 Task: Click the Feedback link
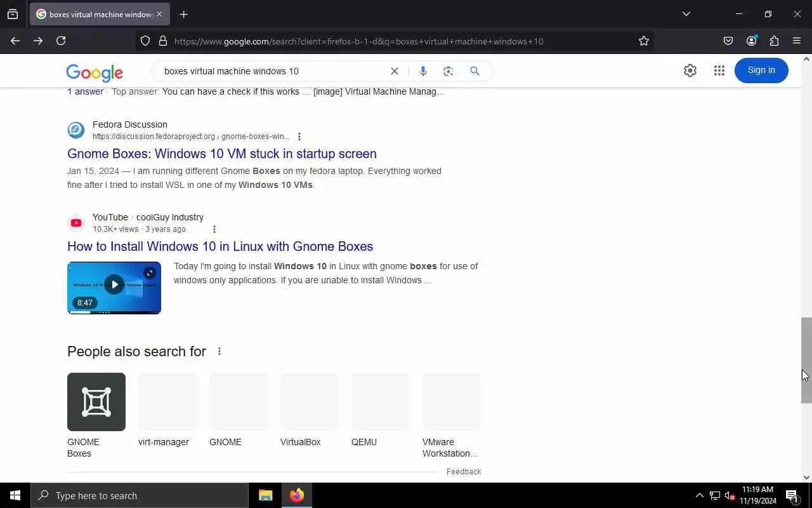pos(464,471)
